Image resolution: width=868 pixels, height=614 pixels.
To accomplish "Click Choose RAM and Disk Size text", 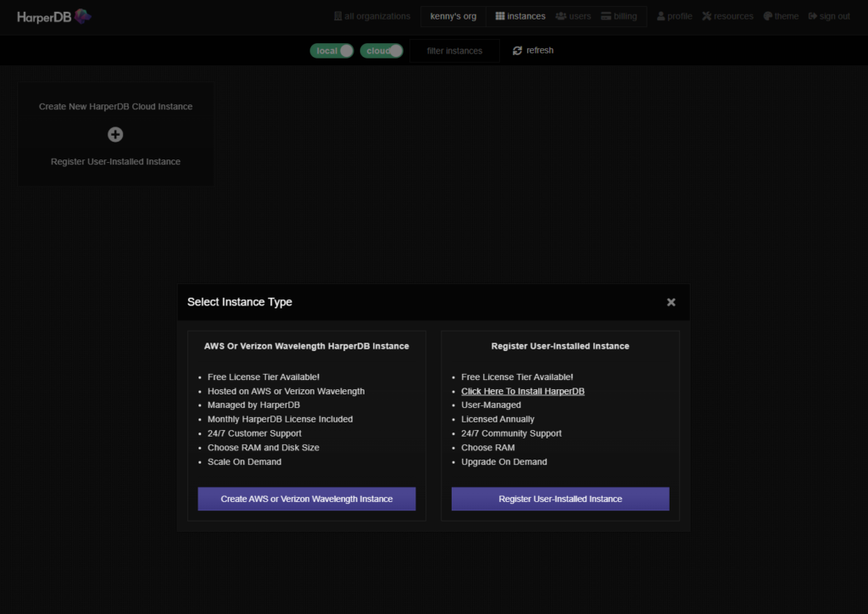I will click(x=264, y=448).
